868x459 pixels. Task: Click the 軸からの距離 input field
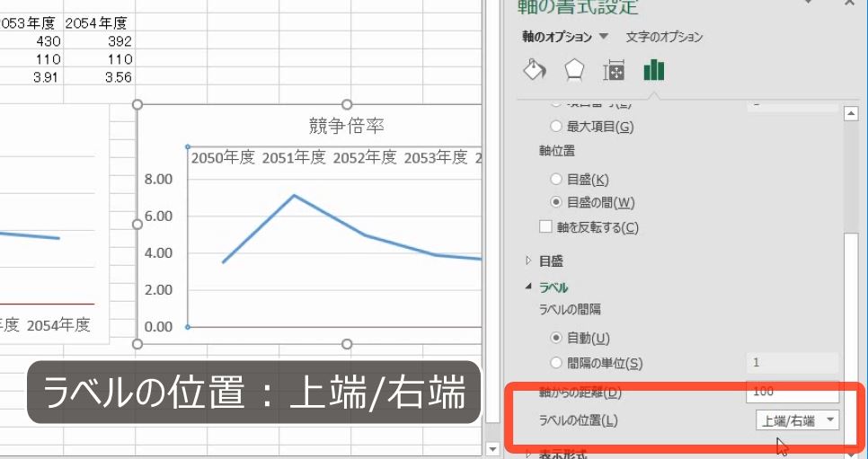793,391
